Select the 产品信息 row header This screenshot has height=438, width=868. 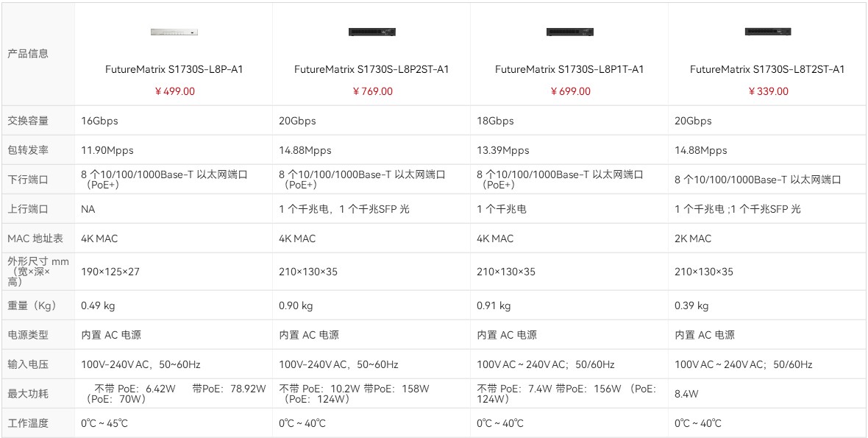pyautogui.click(x=28, y=54)
